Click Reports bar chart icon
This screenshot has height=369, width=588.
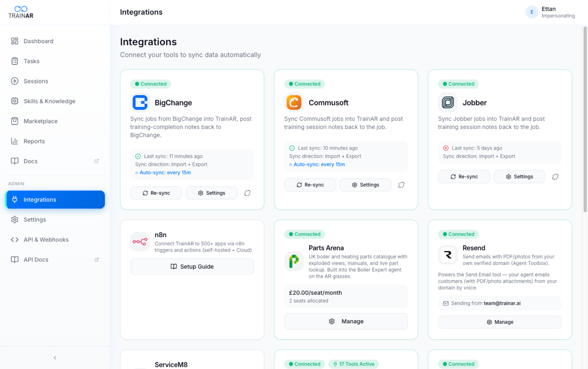[x=15, y=141]
